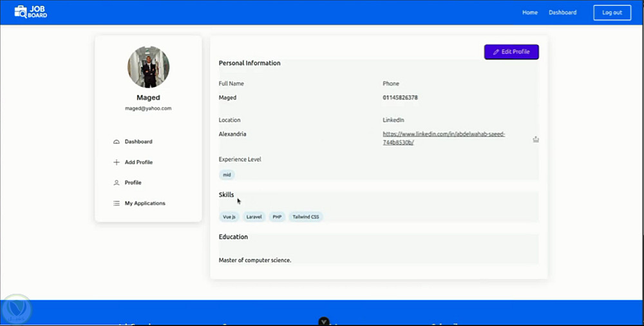The image size is (644, 326).
Task: Click the Laravel skill tag
Action: click(254, 216)
